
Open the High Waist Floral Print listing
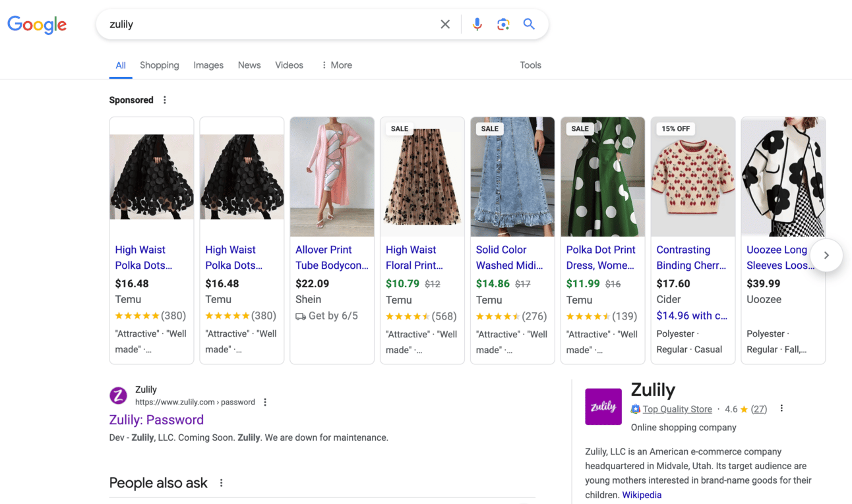[x=414, y=258]
